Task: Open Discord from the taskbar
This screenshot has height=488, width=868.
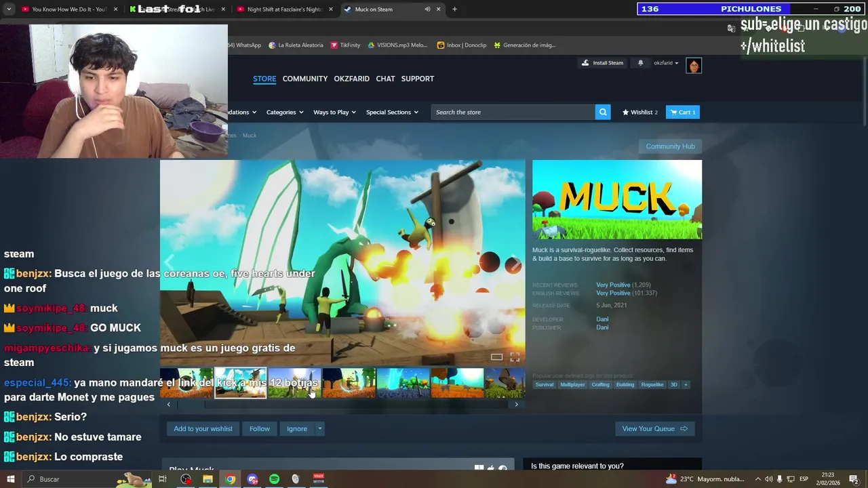Action: tap(252, 479)
